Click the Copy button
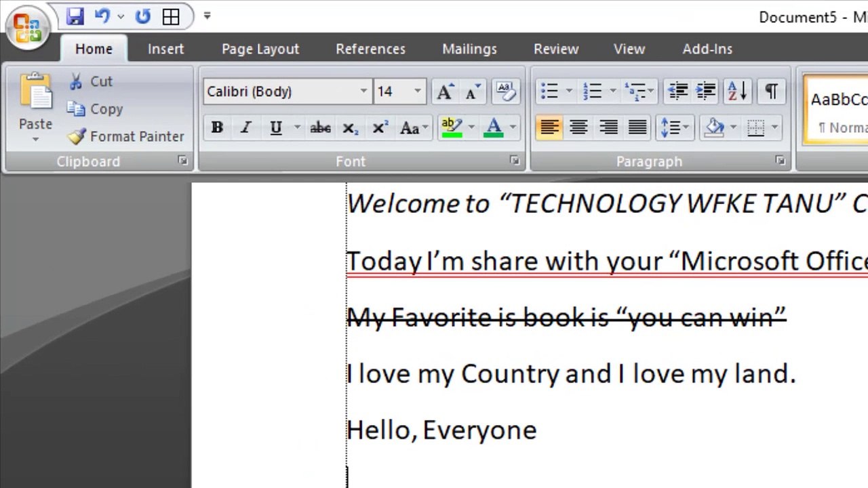Viewport: 868px width, 488px height. pos(96,109)
